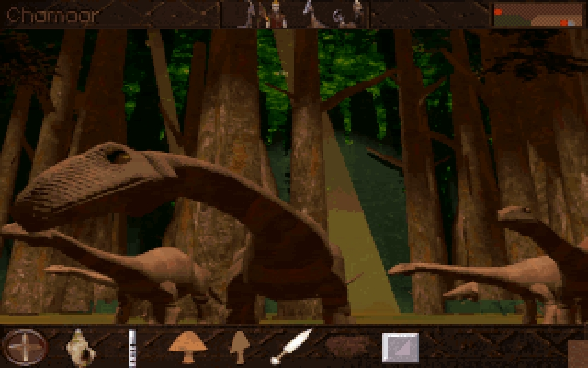Choose the large orange mushroom

[187, 347]
